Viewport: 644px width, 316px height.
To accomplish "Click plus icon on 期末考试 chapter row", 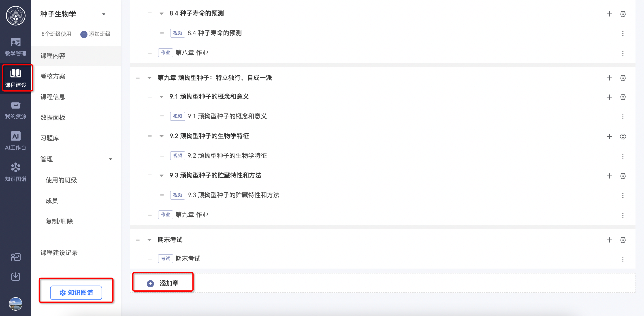I will (609, 240).
